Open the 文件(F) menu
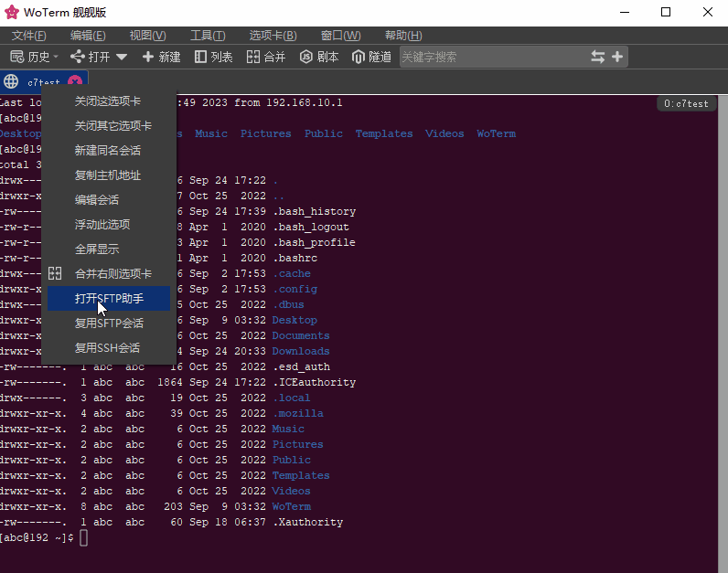 coord(28,36)
